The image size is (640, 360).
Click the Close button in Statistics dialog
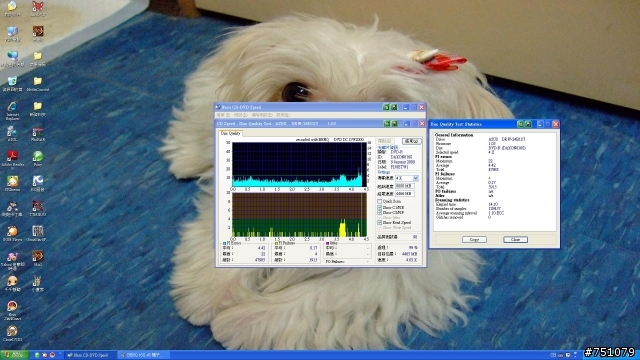(x=516, y=240)
